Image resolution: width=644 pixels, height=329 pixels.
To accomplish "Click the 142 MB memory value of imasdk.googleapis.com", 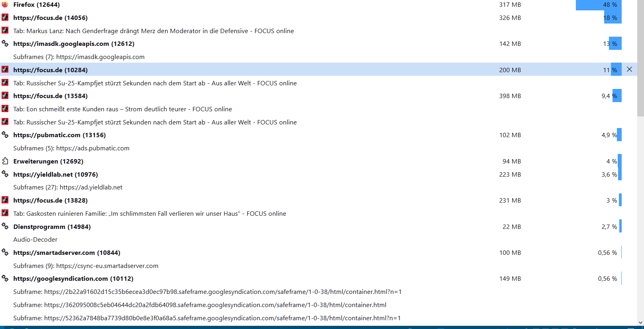I will (x=510, y=44).
